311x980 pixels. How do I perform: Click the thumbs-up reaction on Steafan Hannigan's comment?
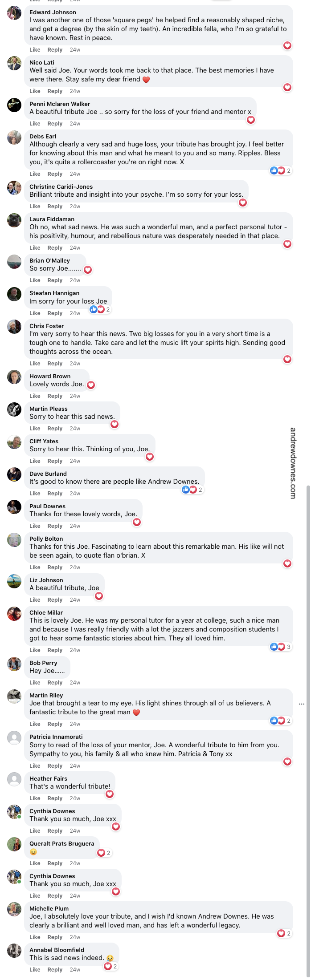point(94,309)
